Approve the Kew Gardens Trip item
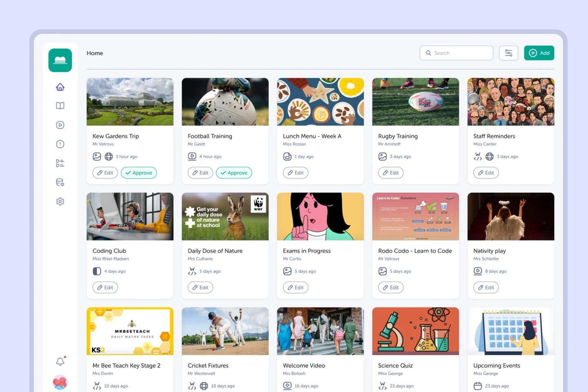The width and height of the screenshot is (588, 392). [139, 173]
